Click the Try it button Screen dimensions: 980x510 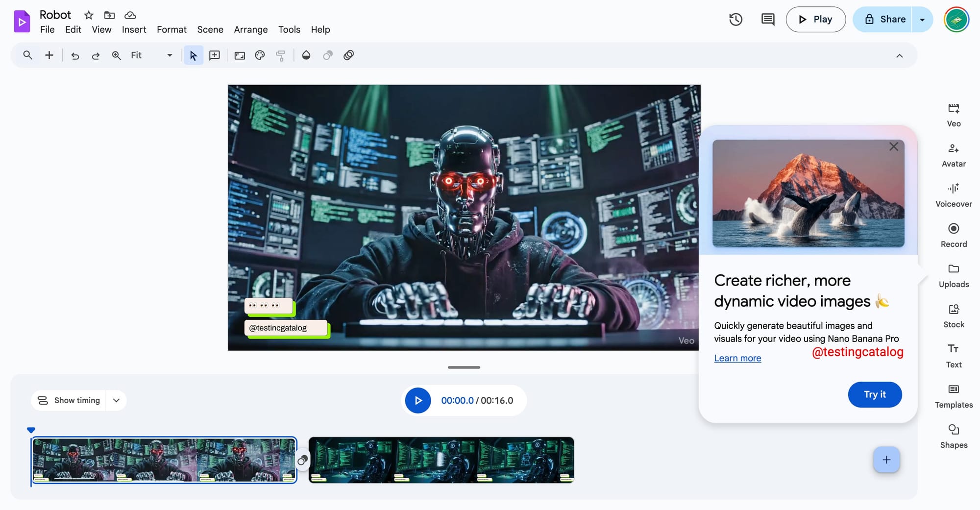874,394
